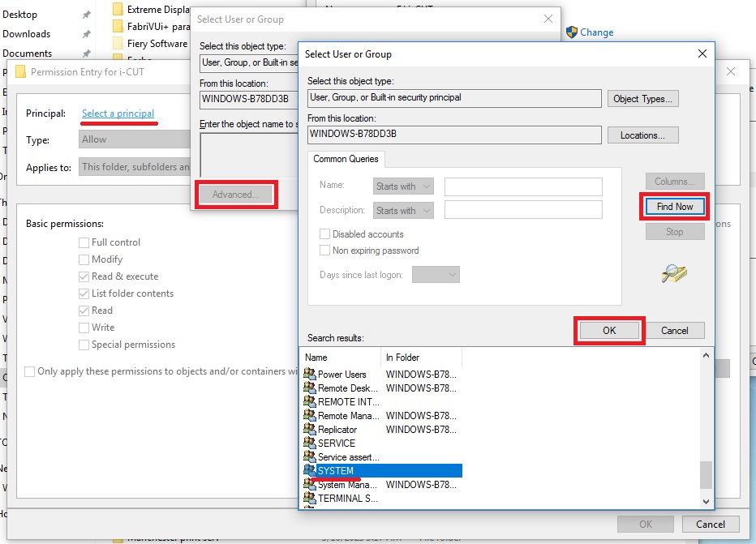Click the Replicator group icon

point(311,429)
